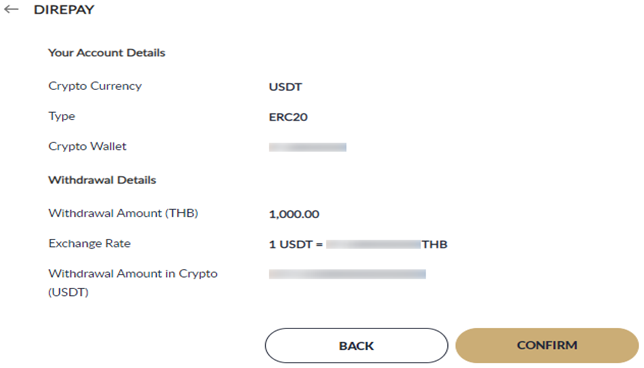The width and height of the screenshot is (644, 368).
Task: Select the USDT crypto currency value
Action: tap(285, 87)
